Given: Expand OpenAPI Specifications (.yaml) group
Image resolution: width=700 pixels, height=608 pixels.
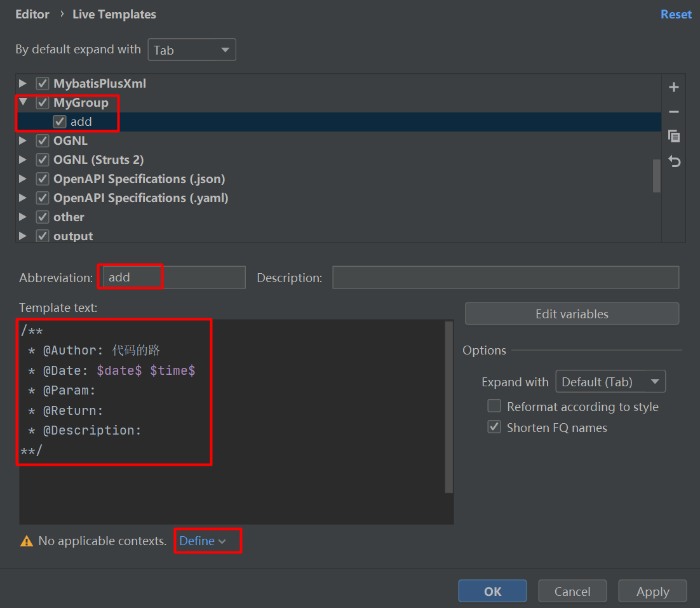Looking at the screenshot, I should (23, 198).
